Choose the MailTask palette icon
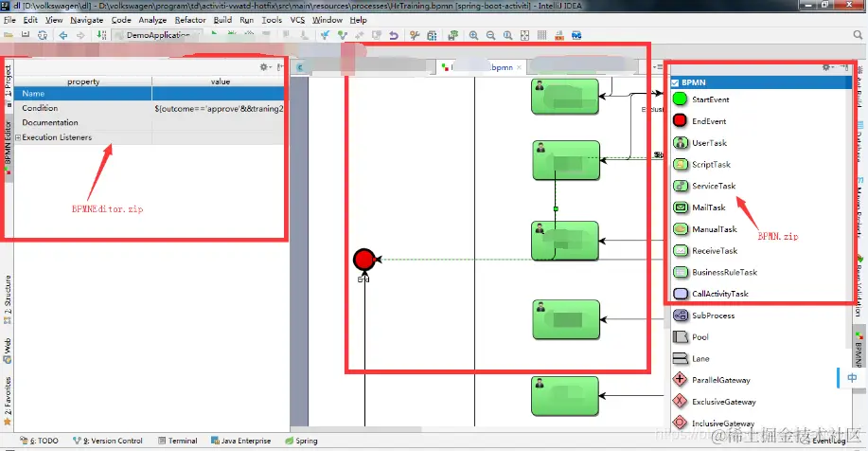The height and width of the screenshot is (451, 868). (680, 207)
